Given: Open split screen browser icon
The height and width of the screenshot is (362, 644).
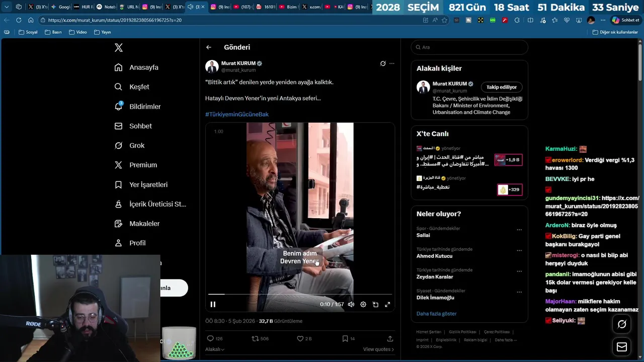Looking at the screenshot, I should [530, 20].
